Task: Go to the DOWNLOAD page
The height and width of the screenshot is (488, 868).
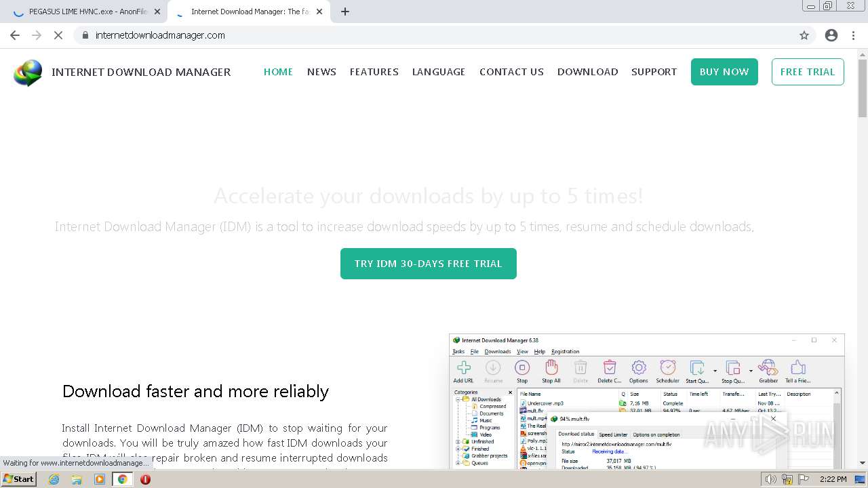Action: click(587, 72)
